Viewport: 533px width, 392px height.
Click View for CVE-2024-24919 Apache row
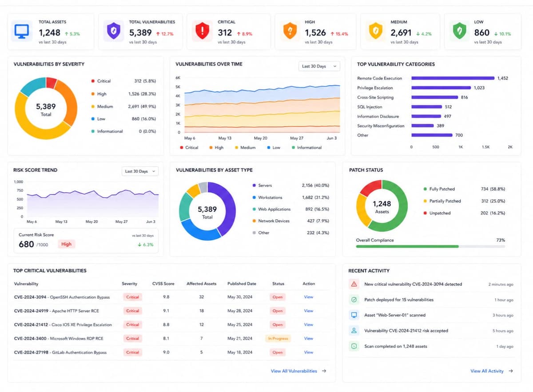pos(309,311)
